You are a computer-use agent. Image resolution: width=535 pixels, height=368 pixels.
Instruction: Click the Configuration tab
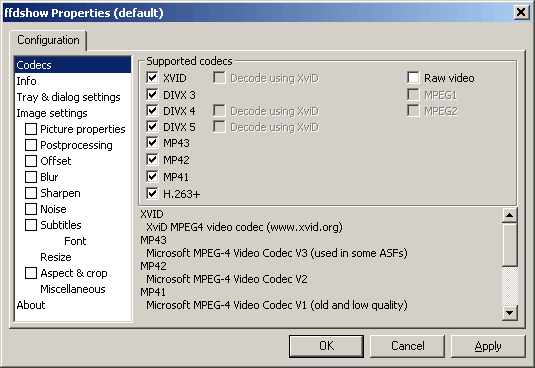click(x=48, y=40)
